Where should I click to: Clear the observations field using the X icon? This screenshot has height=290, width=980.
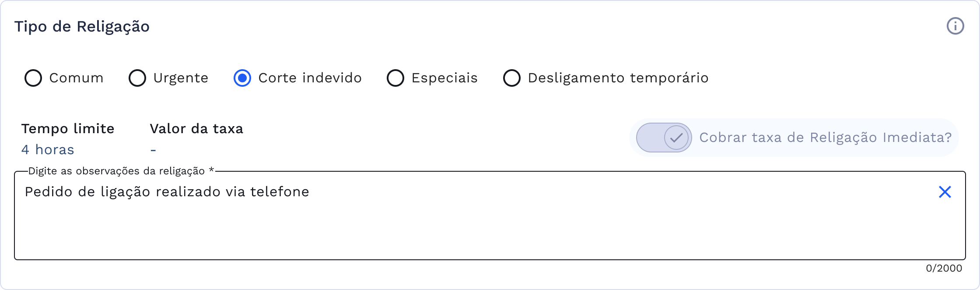(945, 192)
